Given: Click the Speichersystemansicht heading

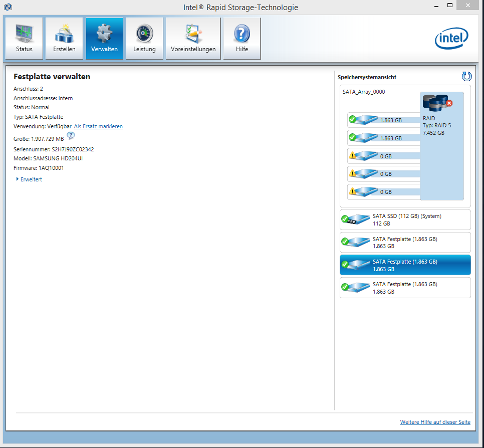Looking at the screenshot, I should (367, 77).
